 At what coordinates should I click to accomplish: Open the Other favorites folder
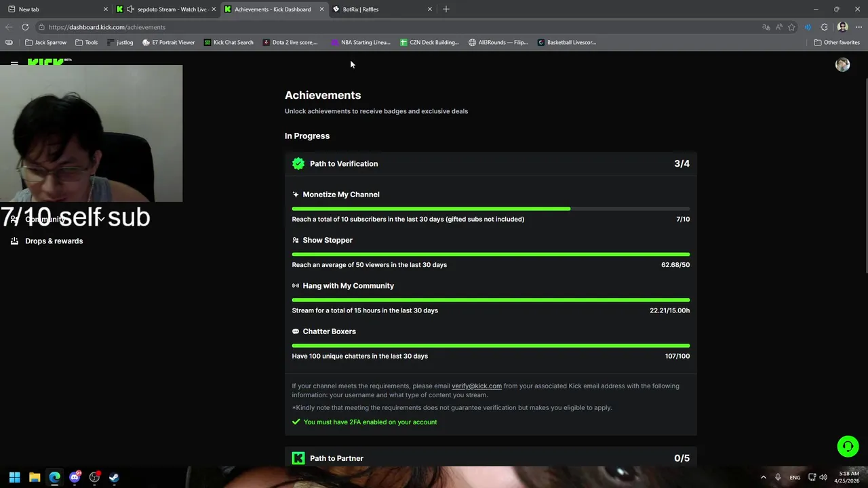pos(837,43)
